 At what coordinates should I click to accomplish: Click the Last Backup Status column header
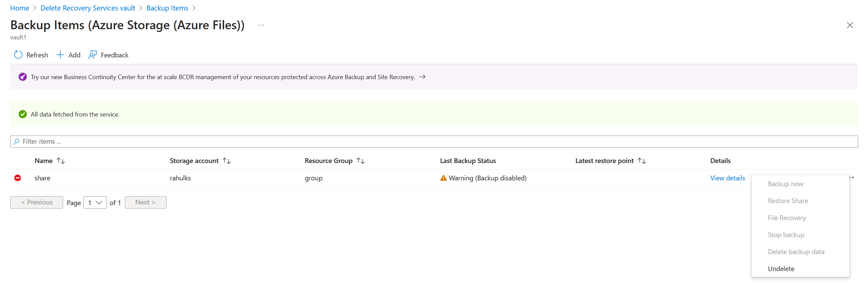[x=468, y=161]
